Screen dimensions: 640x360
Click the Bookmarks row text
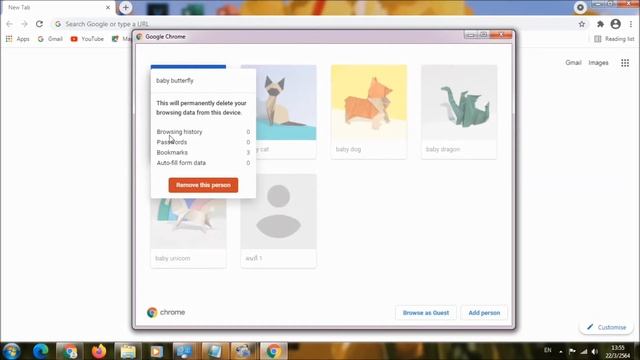click(x=172, y=152)
